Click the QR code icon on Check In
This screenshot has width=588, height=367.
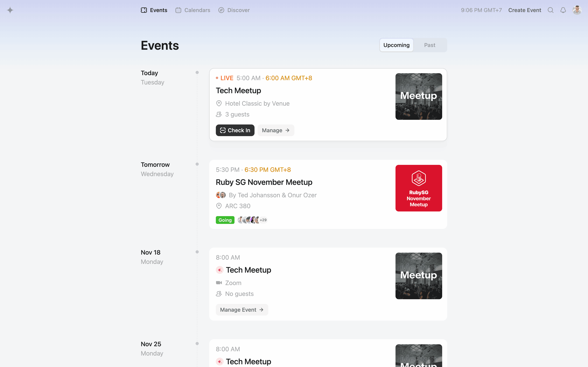click(223, 130)
